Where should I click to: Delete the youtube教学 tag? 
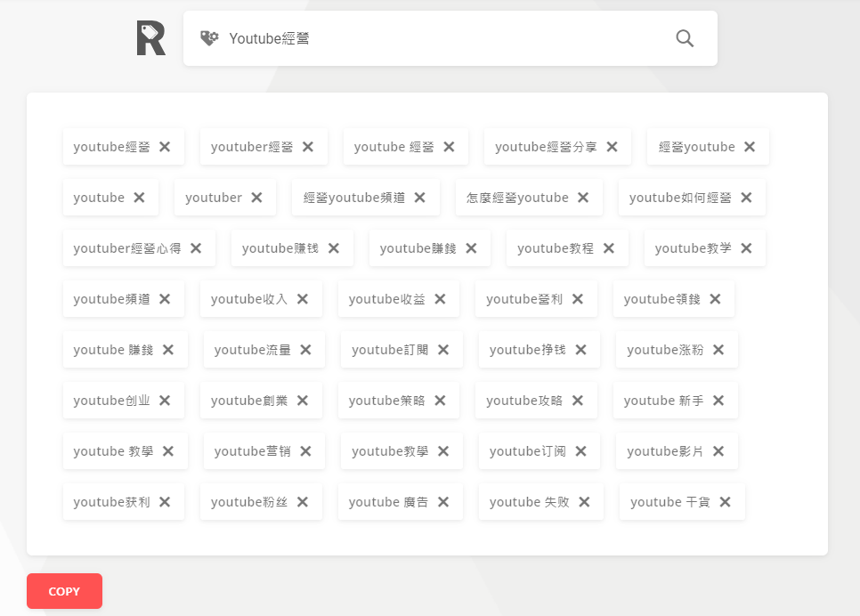coord(746,248)
